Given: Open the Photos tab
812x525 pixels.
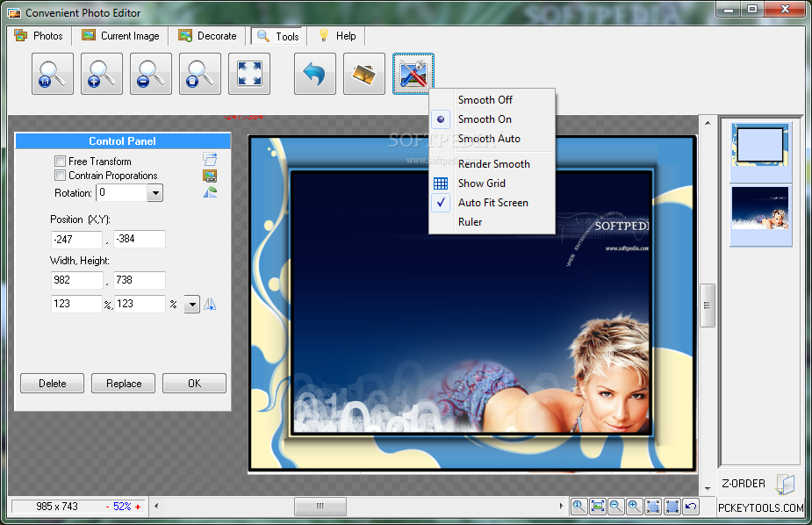Looking at the screenshot, I should click(39, 36).
